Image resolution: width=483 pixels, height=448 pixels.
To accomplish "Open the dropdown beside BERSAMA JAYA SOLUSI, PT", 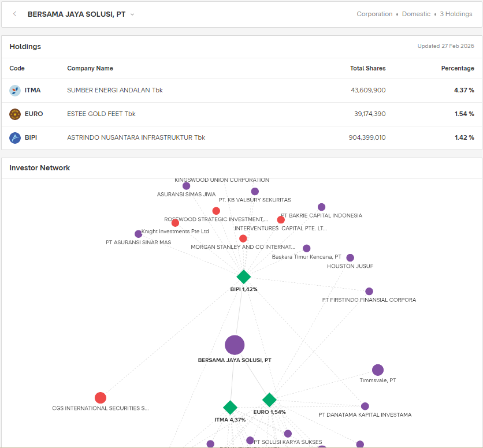I will [132, 14].
